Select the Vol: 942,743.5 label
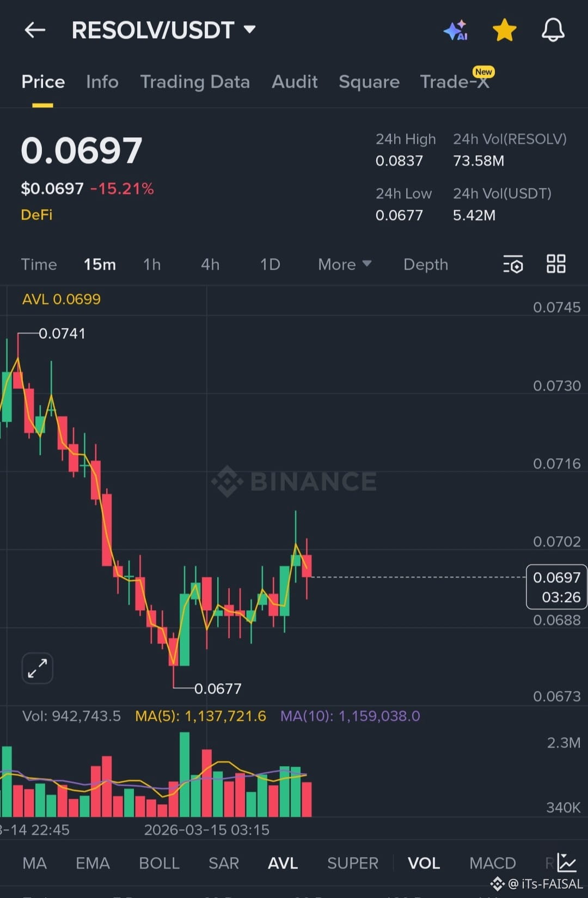Screen dimensions: 588x898 coord(71,716)
